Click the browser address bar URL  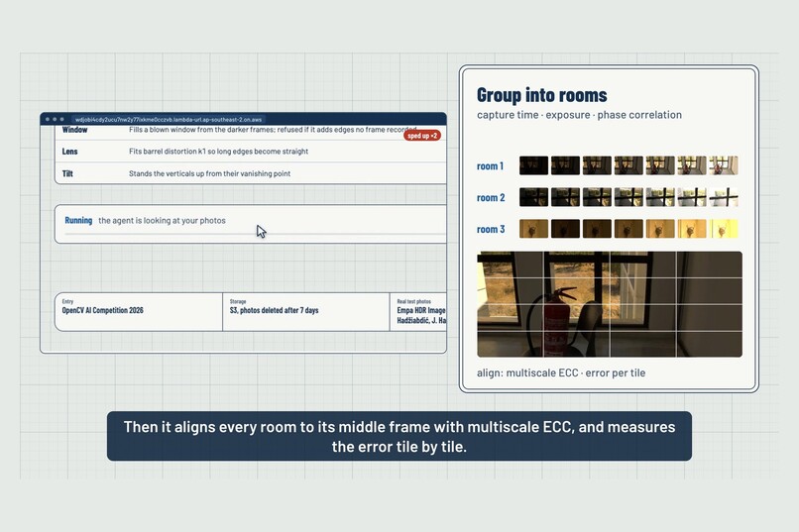169,119
